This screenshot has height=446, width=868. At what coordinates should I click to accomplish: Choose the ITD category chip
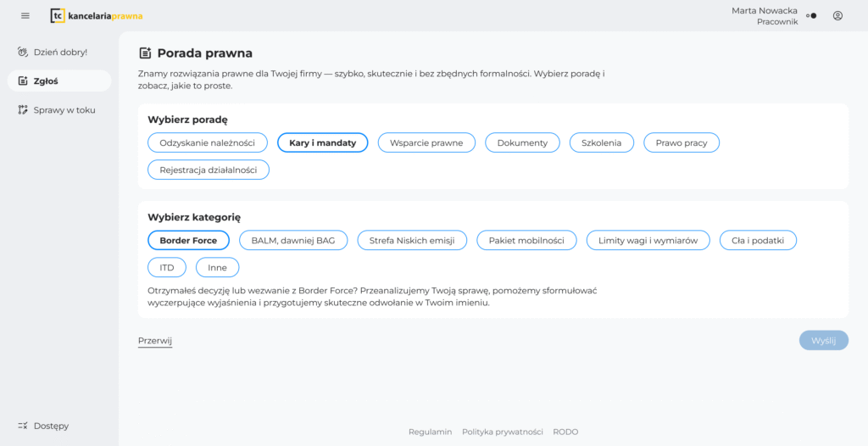[167, 267]
